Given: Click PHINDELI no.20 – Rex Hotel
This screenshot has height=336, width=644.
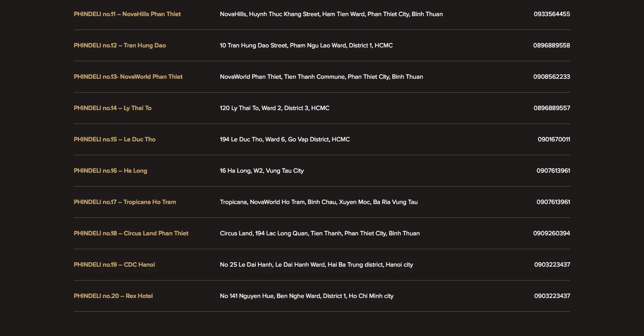Looking at the screenshot, I should tap(113, 296).
